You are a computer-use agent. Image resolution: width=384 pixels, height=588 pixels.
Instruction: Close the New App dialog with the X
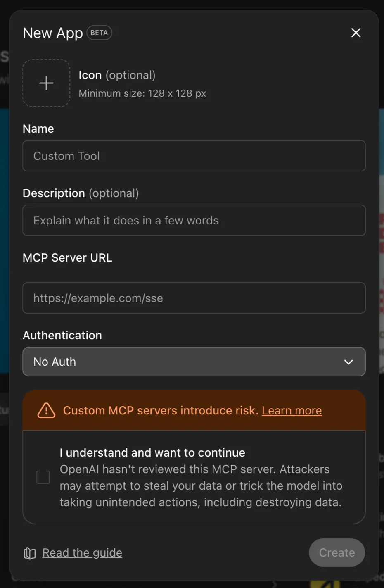tap(356, 33)
